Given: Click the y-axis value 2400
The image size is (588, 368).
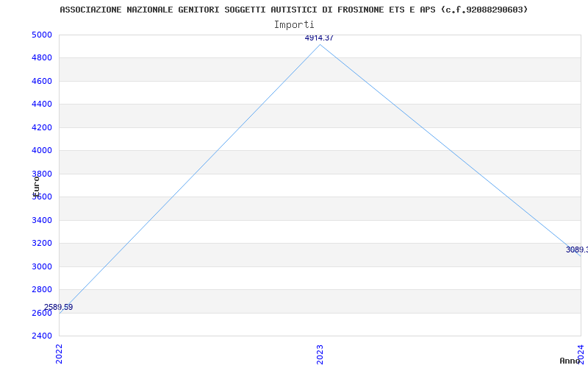Looking at the screenshot, I should (x=41, y=336).
